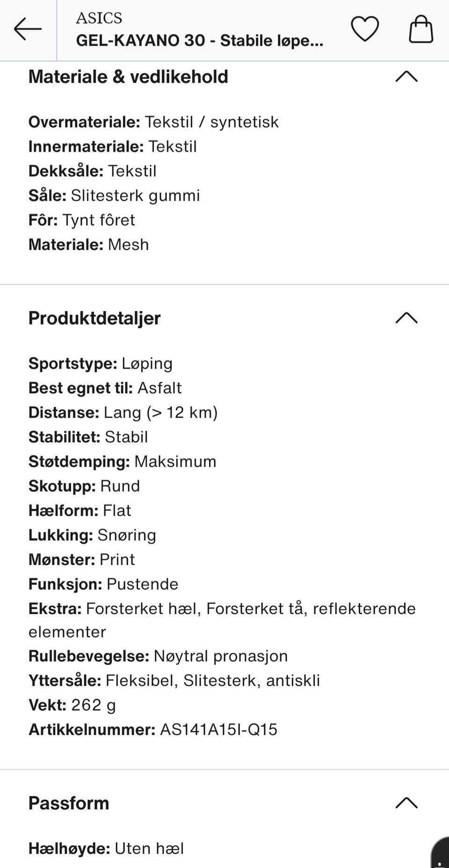The width and height of the screenshot is (449, 868).
Task: Open the shopping bag icon
Action: pyautogui.click(x=421, y=29)
